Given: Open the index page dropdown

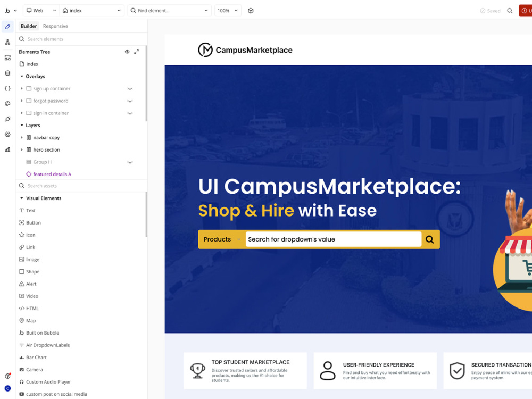Looking at the screenshot, I should point(92,11).
